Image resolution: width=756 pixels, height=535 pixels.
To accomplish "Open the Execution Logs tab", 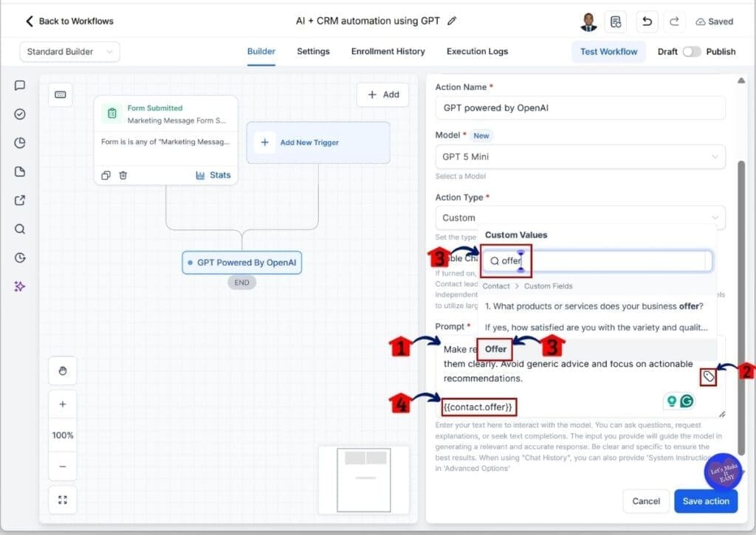I will (477, 52).
